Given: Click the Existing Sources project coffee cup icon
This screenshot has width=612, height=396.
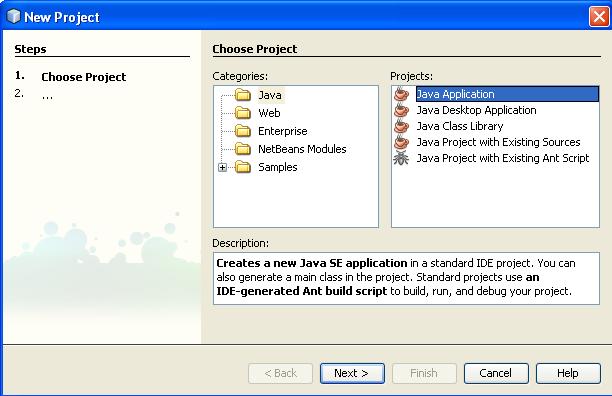Looking at the screenshot, I should [401, 142].
